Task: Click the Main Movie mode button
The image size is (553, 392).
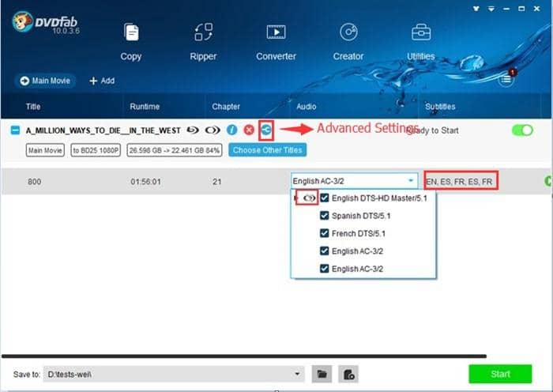Action: pyautogui.click(x=45, y=81)
